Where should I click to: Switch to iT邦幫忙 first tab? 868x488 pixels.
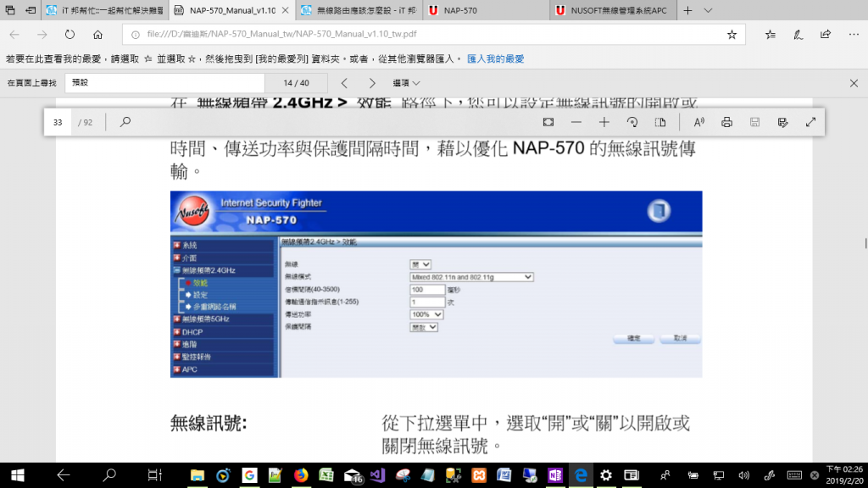point(104,10)
